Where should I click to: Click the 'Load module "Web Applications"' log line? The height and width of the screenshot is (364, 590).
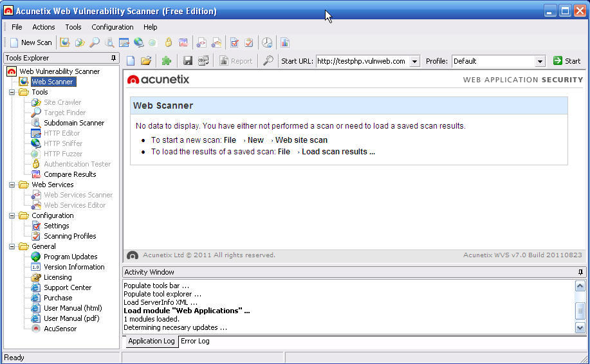(187, 311)
